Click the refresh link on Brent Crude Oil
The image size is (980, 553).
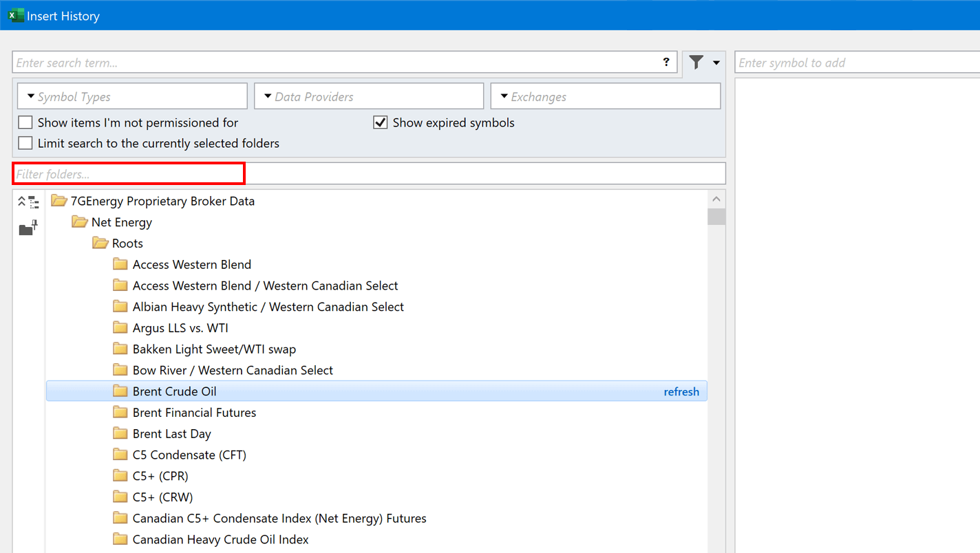click(681, 391)
